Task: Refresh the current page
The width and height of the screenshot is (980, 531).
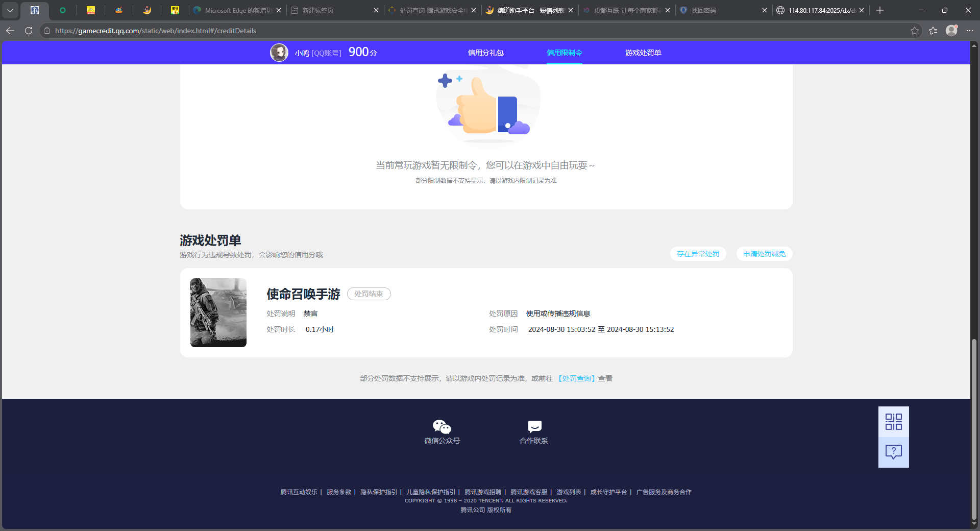Action: (29, 31)
